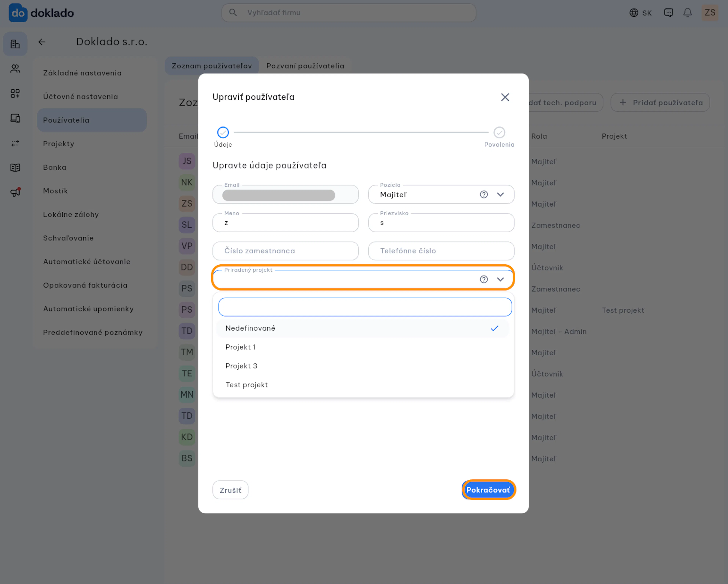Open the notifications bell icon
This screenshot has width=728, height=584.
(x=687, y=13)
